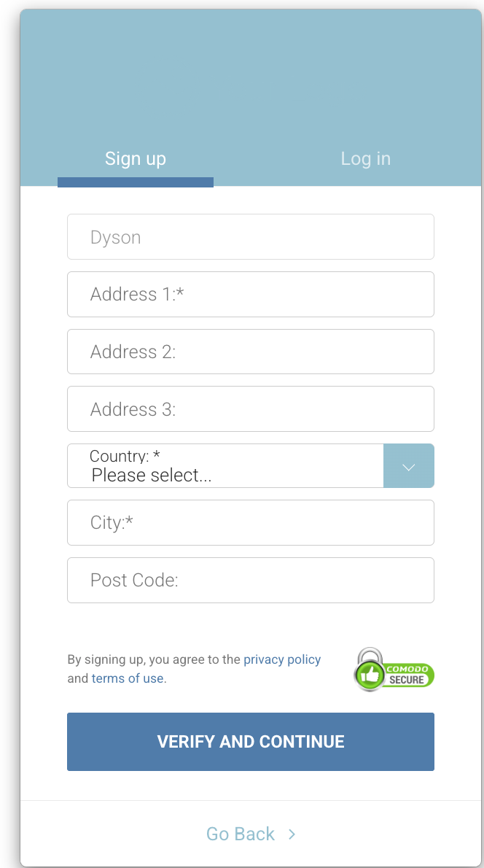Focus the Address 3 field
This screenshot has height=868, width=484.
tap(250, 409)
